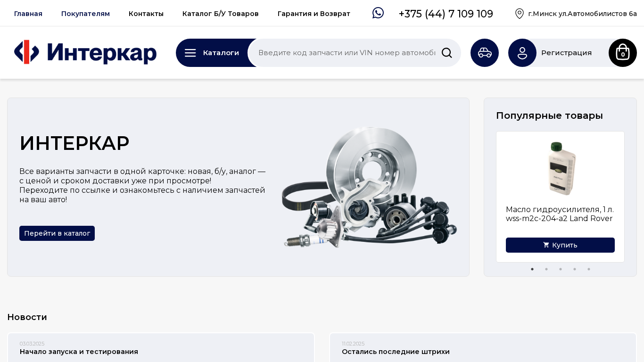644x362 pixels.
Task: Select the last carousel dot
Action: pos(589,269)
